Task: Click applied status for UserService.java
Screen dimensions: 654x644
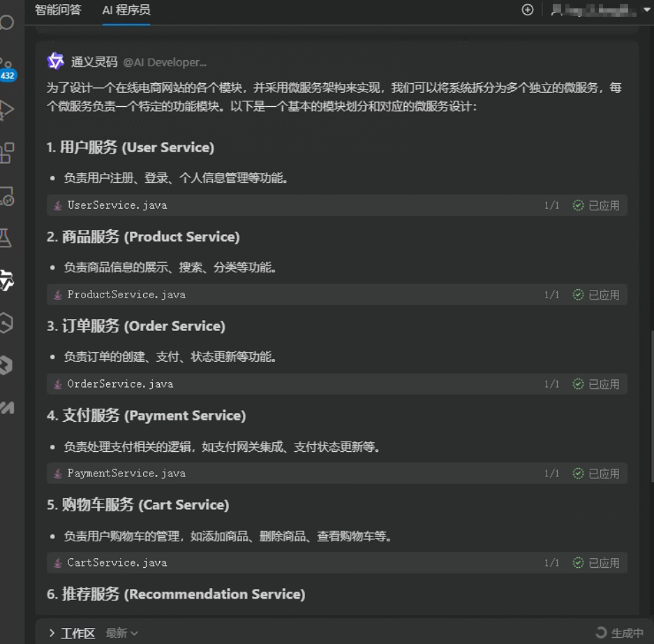Action: pyautogui.click(x=595, y=205)
